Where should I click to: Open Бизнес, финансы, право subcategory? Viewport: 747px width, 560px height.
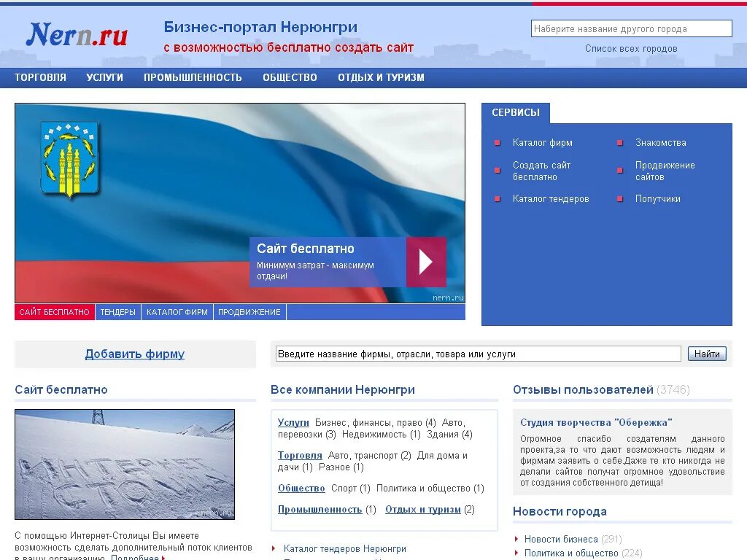369,422
